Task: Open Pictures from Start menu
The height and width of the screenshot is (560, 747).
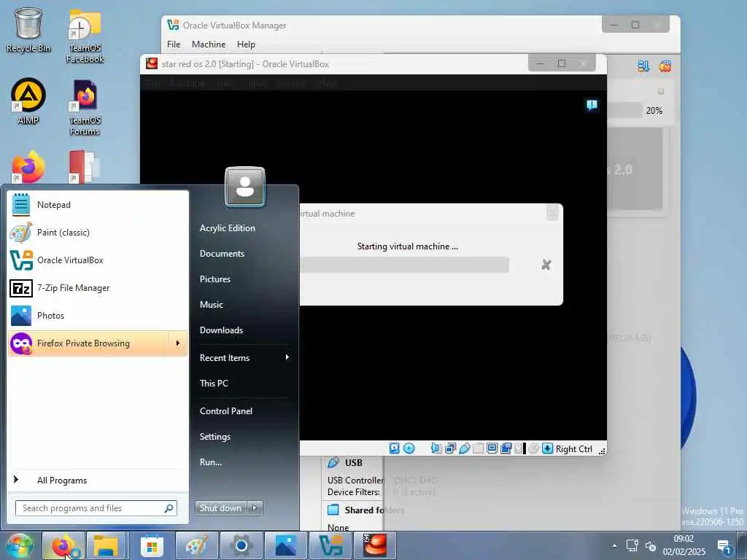Action: [215, 279]
